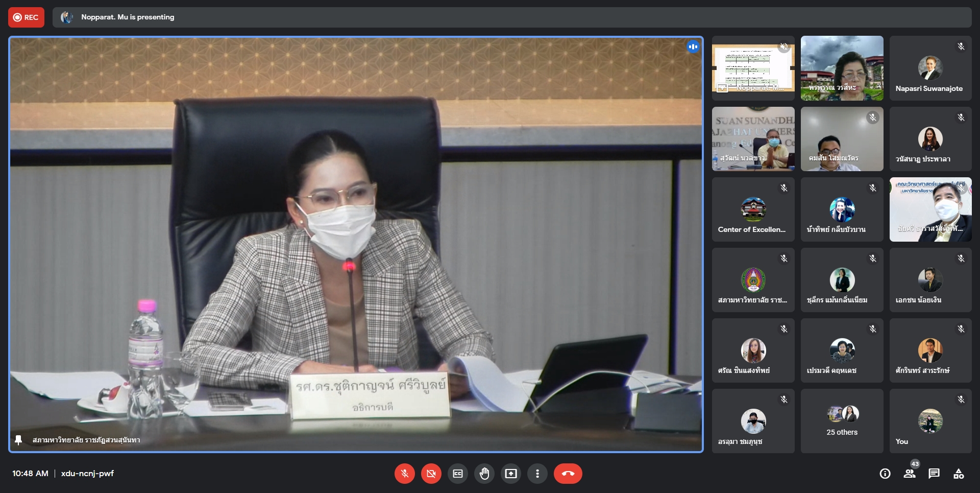Click the Nopparat. Mu is presenting banner
980x493 pixels.
128,17
